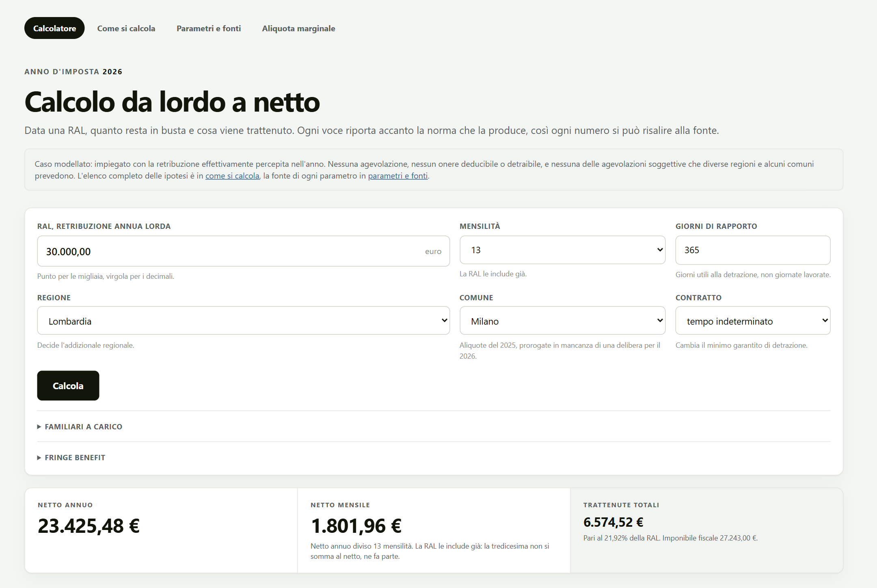877x588 pixels.
Task: Follow the 'parametri e fonti' inline link
Action: 398,176
